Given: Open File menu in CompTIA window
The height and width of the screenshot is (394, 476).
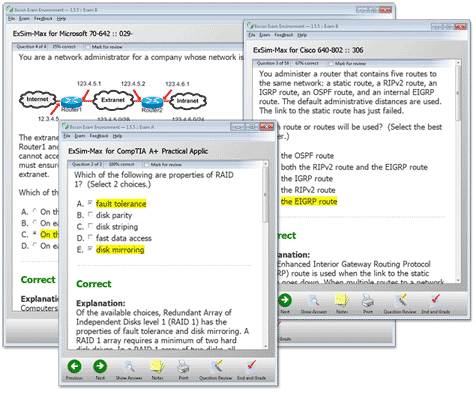Looking at the screenshot, I should (x=67, y=136).
